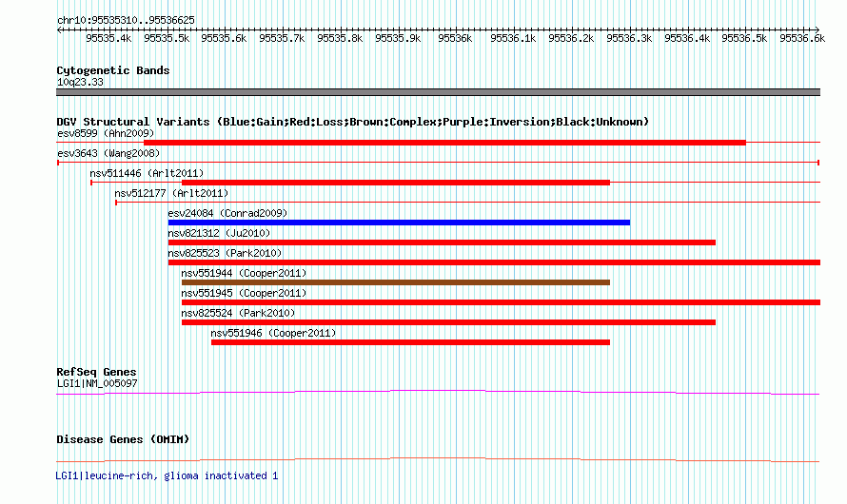Screen dimensions: 847x504
Task: Click the RefSeq Genes track heading
Action: tap(96, 372)
